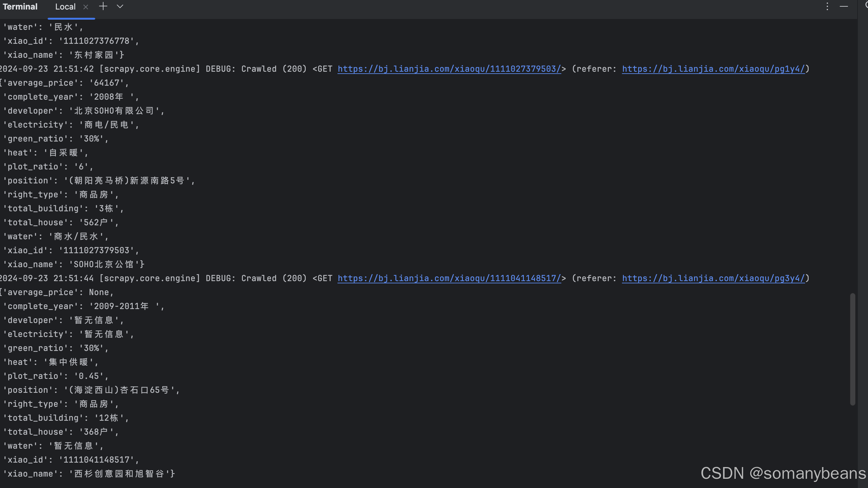868x488 pixels.
Task: Click the 'plot_ratio': '0.45' line
Action: pos(56,376)
